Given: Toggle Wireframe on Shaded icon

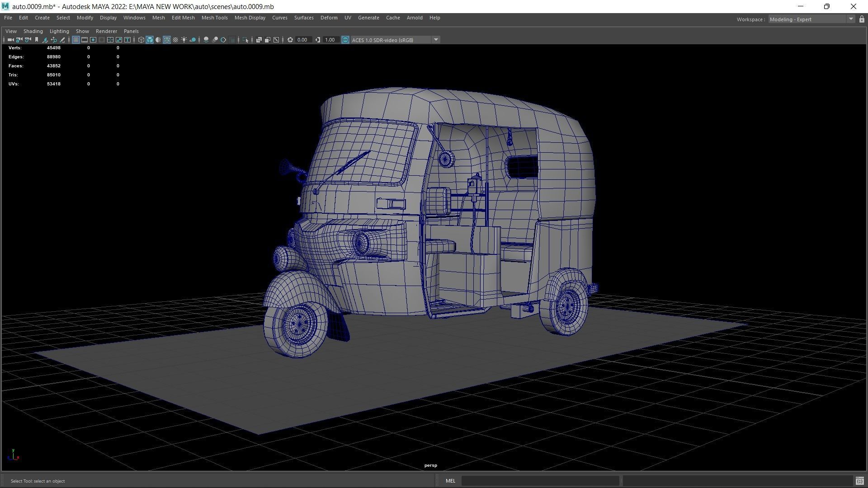Looking at the screenshot, I should (167, 40).
